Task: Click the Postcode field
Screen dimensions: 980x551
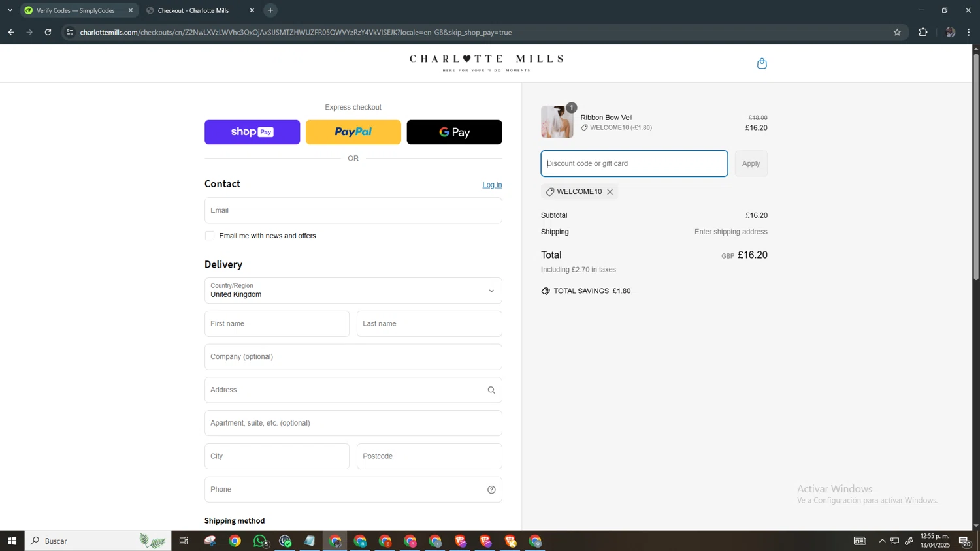Action: click(429, 456)
